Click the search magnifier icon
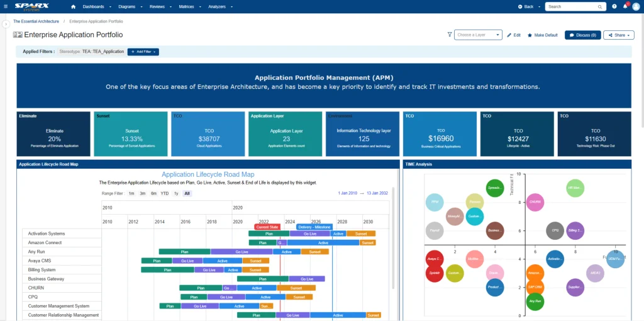644x321 pixels. coord(599,7)
